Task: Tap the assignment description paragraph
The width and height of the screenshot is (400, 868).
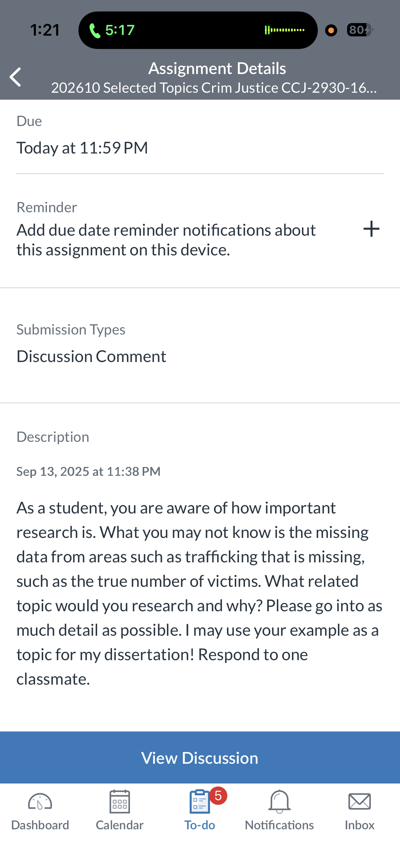Action: pos(199,593)
